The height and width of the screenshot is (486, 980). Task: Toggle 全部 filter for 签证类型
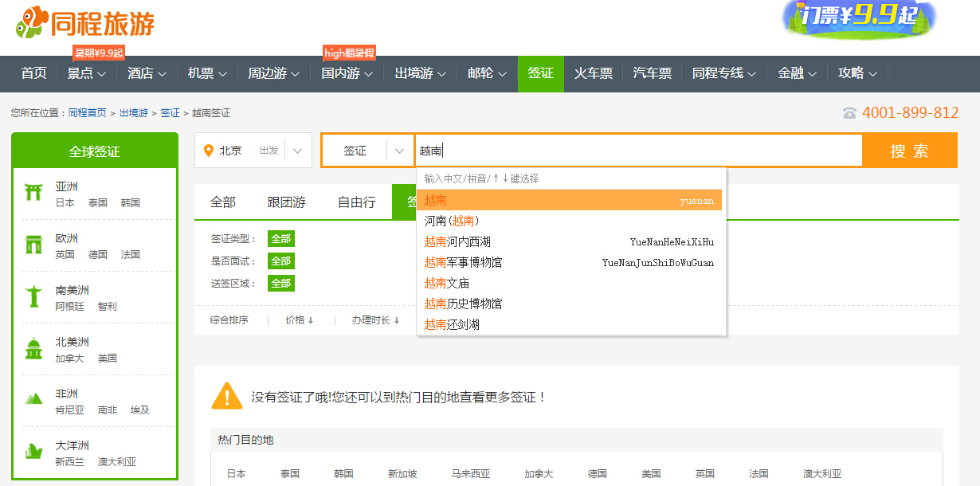[280, 238]
